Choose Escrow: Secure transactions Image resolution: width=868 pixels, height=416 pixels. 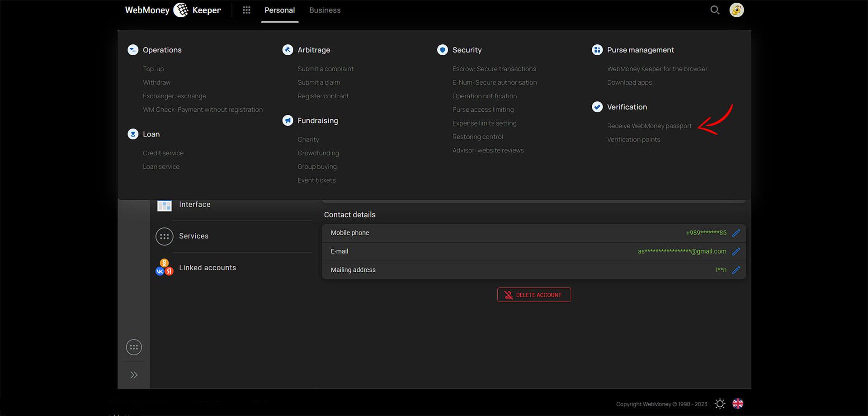(494, 69)
